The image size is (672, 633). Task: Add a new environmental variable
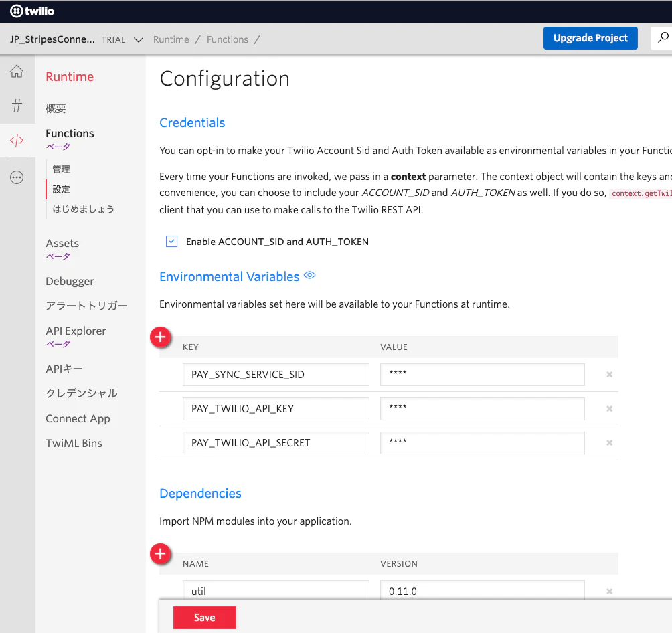pos(160,337)
